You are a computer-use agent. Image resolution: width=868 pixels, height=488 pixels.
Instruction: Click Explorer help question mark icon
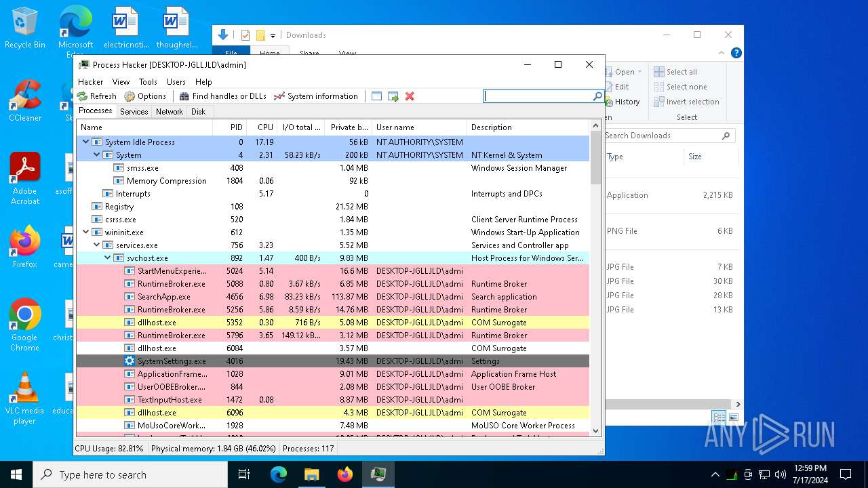[x=736, y=53]
